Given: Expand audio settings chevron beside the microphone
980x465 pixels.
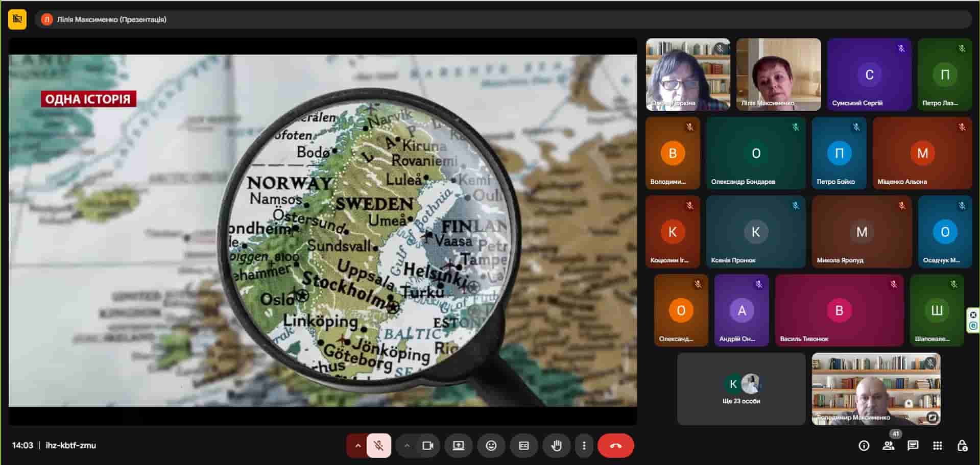Looking at the screenshot, I should click(357, 446).
